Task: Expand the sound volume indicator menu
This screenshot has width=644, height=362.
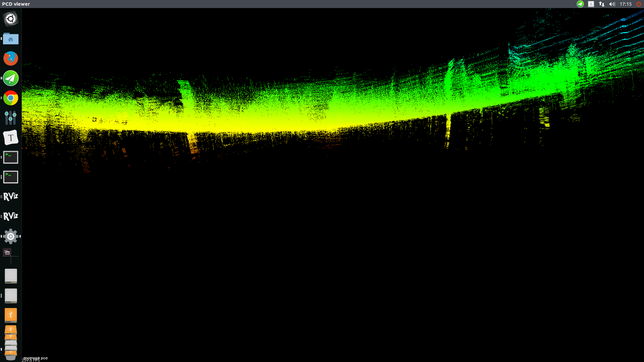Action: (x=612, y=4)
